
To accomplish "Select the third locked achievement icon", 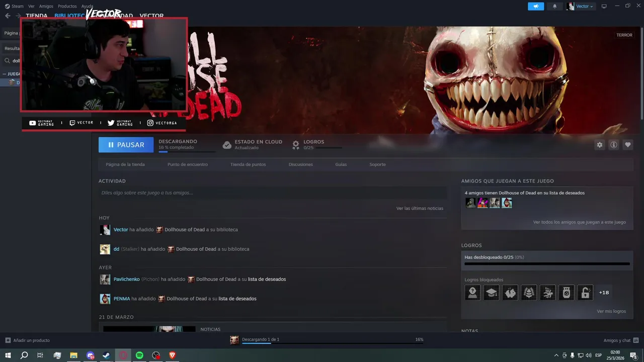I will click(x=510, y=293).
